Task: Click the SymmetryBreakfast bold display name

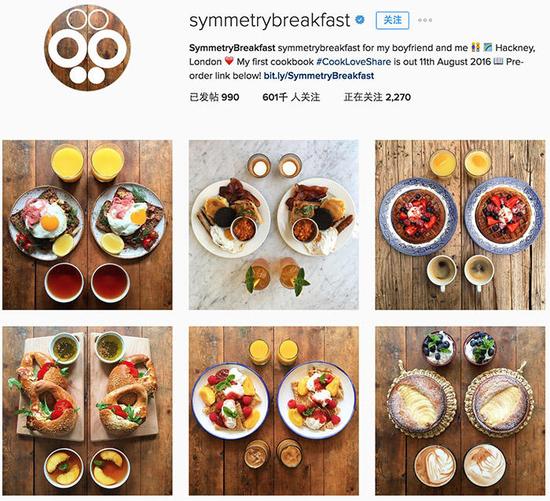Action: tap(232, 48)
